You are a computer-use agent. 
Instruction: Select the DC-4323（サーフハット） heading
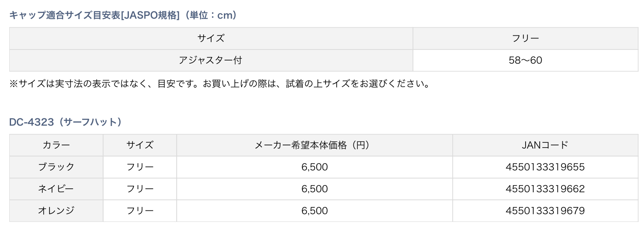[65, 122]
